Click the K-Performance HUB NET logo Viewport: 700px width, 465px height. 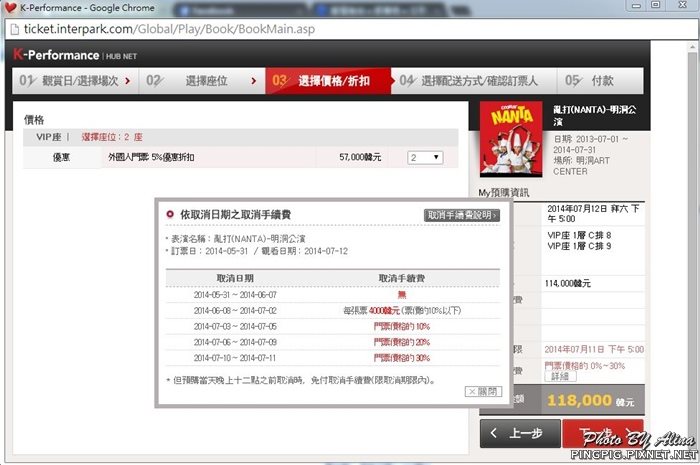click(x=75, y=55)
